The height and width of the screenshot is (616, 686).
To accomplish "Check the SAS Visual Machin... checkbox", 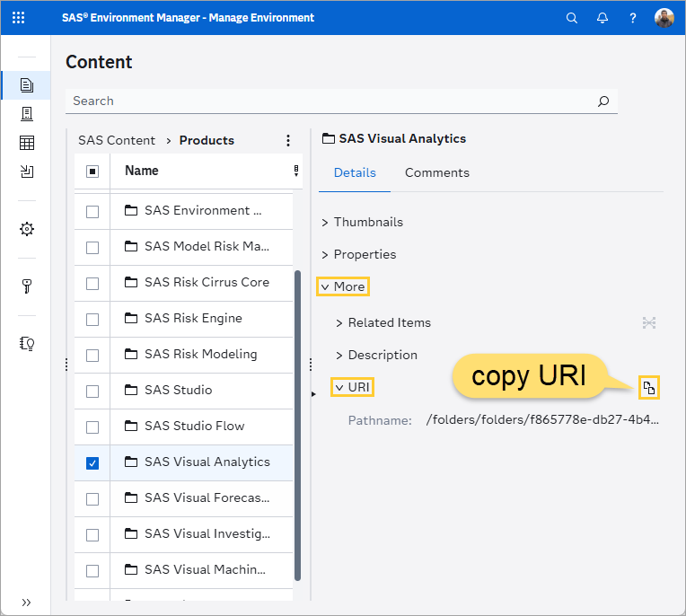I will pos(92,570).
